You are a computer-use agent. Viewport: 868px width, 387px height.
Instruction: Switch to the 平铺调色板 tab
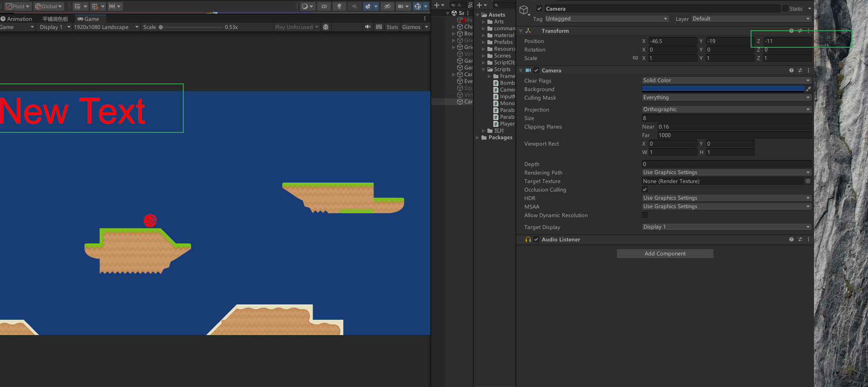point(54,19)
